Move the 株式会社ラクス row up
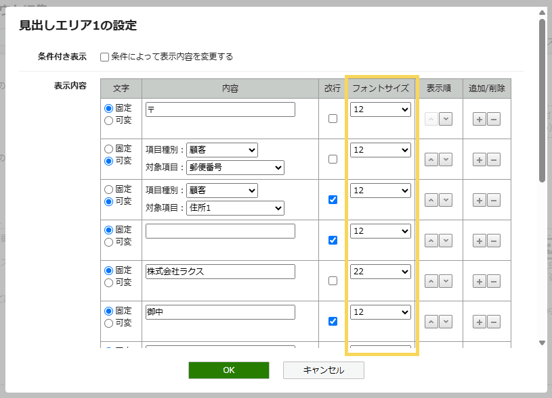Image resolution: width=552 pixels, height=398 pixels. click(x=431, y=281)
